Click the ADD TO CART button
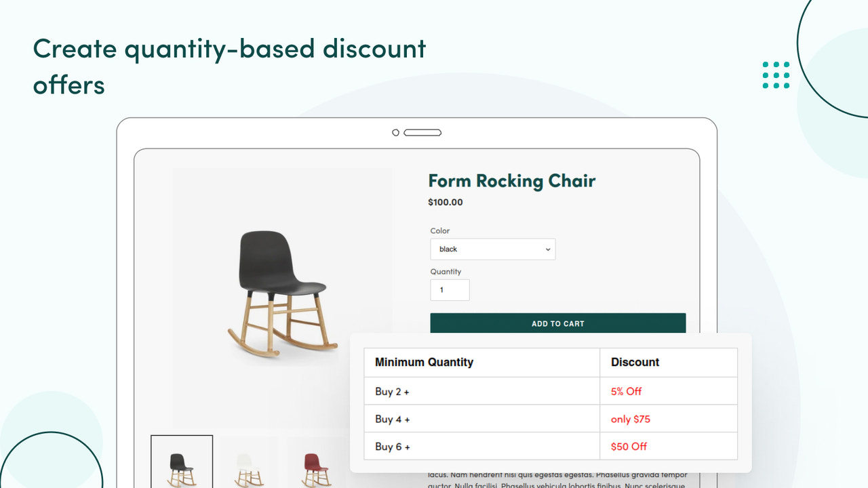 [557, 323]
